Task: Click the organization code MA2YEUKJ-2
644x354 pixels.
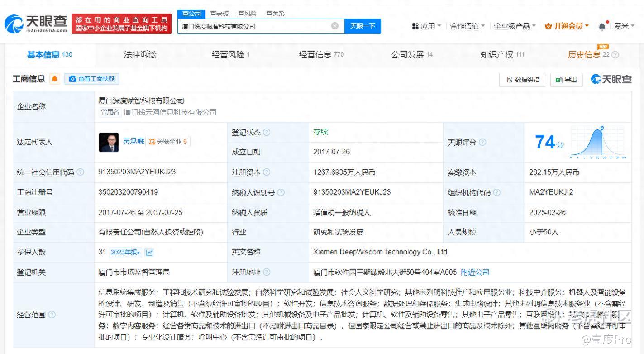Action: 551,192
